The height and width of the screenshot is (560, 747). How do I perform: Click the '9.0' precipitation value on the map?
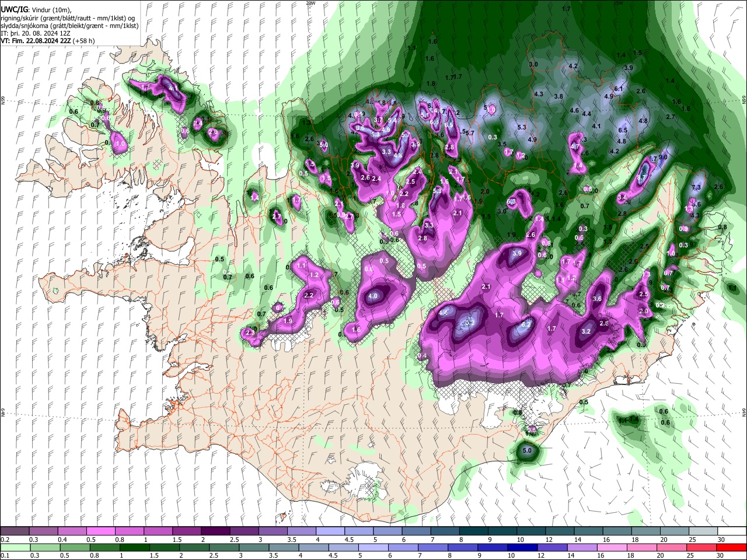(663, 157)
